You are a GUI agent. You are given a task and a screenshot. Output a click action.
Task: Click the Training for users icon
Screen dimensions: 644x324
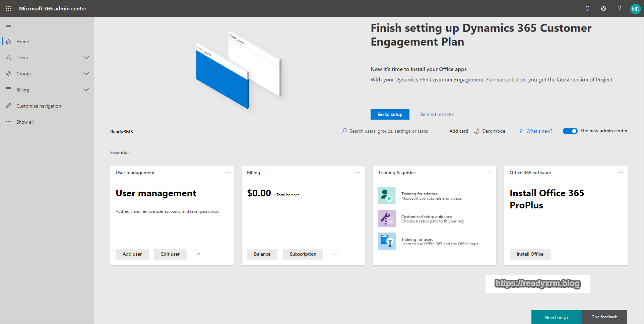(387, 242)
